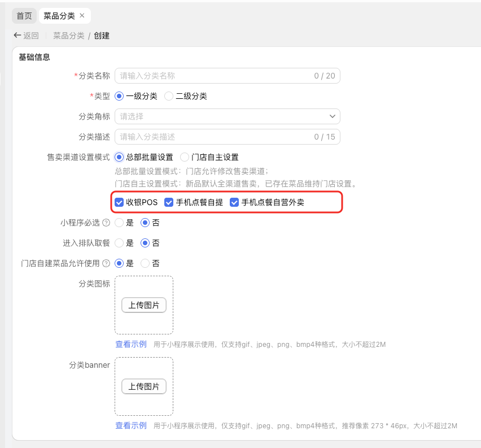Switch to the 首页 tab
This screenshot has height=448, width=481.
pos(24,16)
